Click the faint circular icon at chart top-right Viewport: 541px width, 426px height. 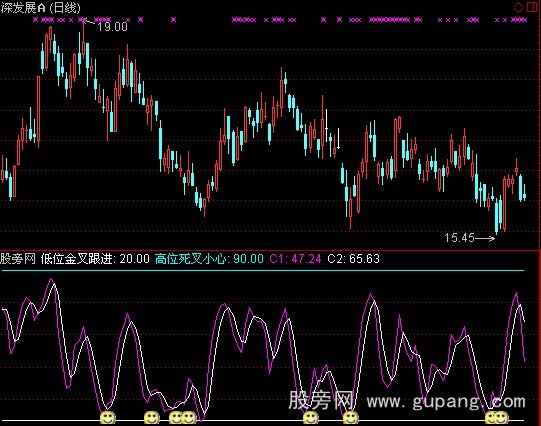[x=519, y=8]
